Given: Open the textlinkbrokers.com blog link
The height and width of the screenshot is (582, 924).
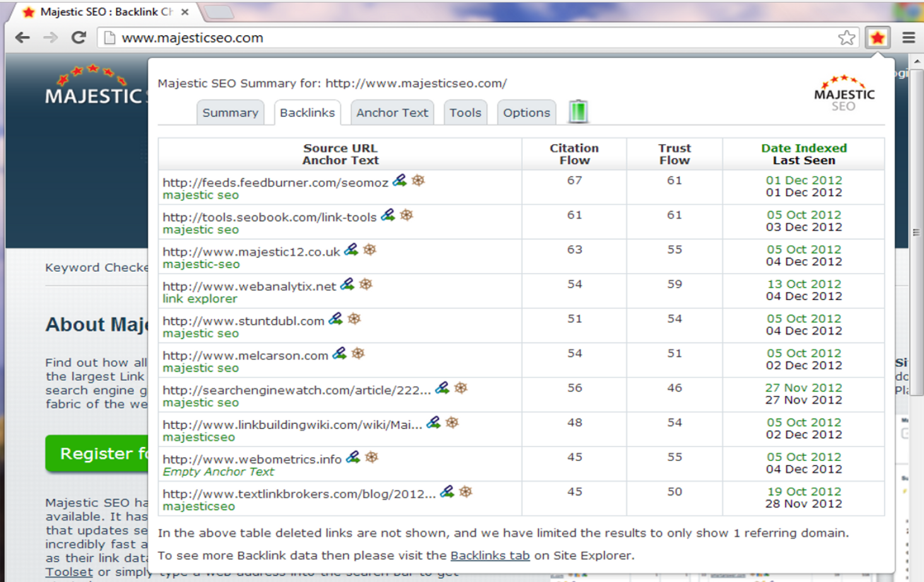Looking at the screenshot, I should pos(299,494).
